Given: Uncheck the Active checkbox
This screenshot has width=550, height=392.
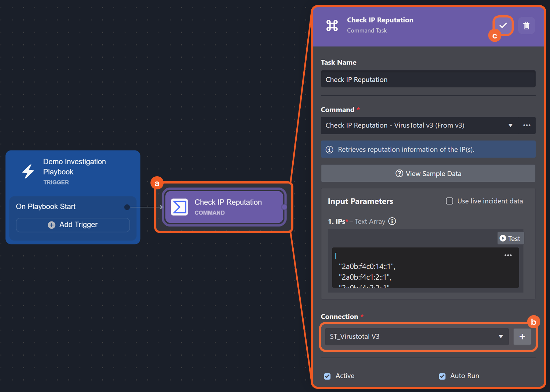Looking at the screenshot, I should click(x=327, y=376).
